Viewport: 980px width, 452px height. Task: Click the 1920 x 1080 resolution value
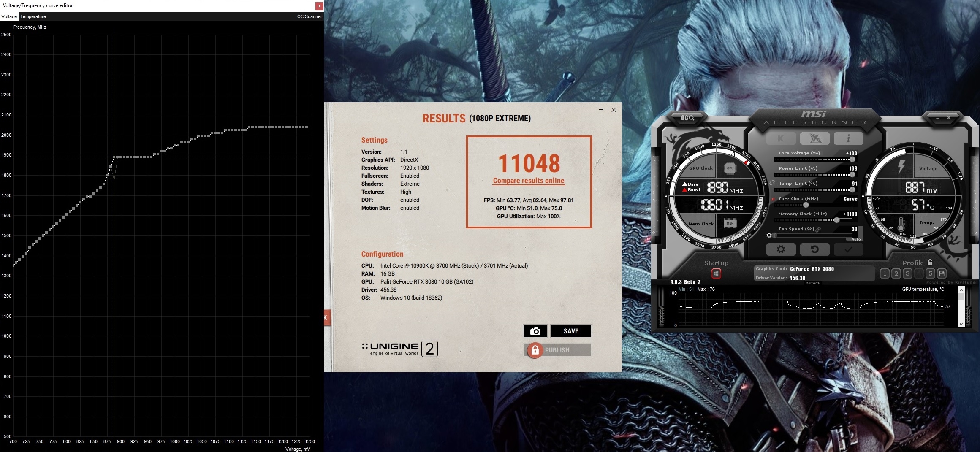(415, 168)
